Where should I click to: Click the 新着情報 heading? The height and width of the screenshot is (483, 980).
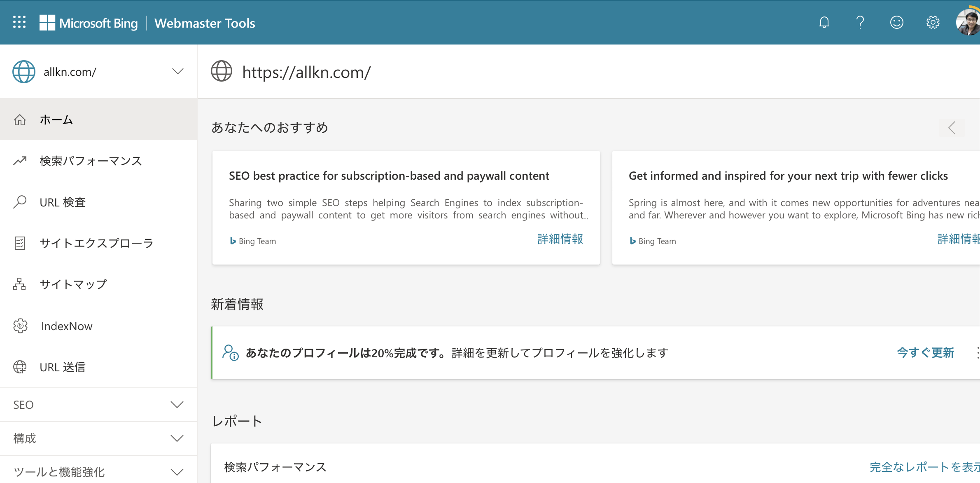237,304
